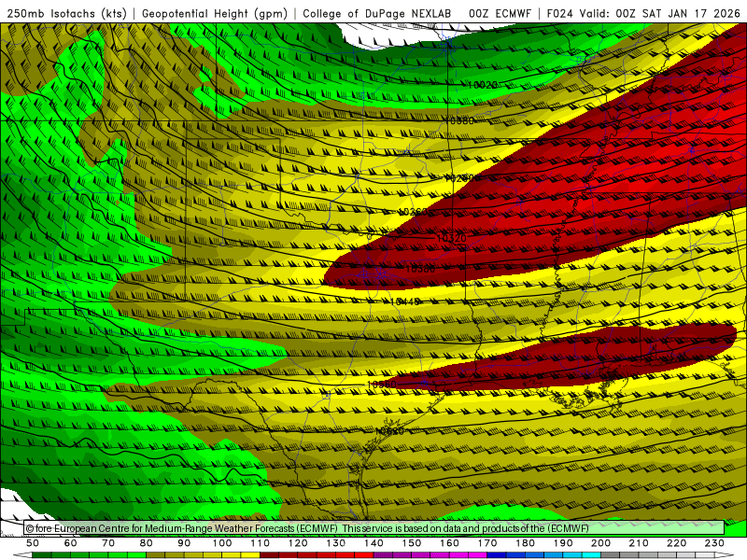Click the legend value 230

pos(714,543)
